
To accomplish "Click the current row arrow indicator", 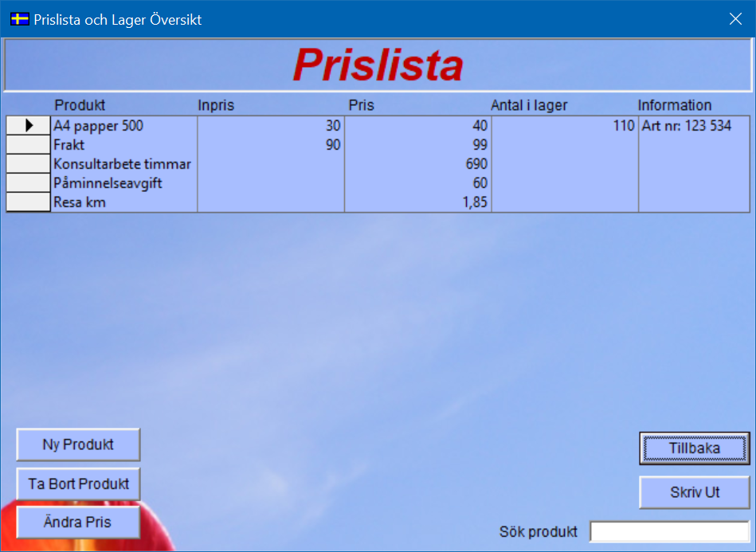I will [29, 126].
